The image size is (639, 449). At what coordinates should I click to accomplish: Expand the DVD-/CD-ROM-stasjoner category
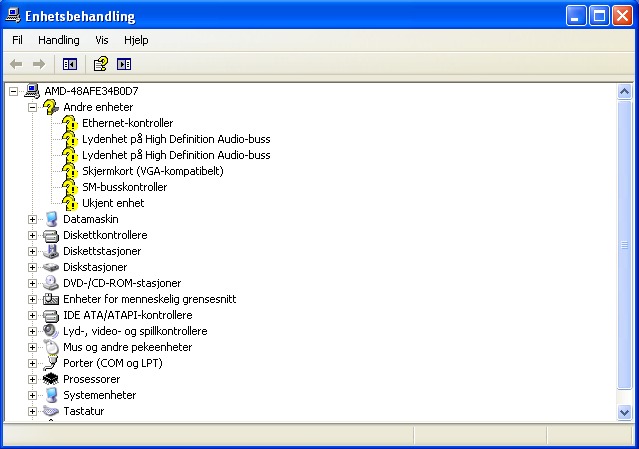pyautogui.click(x=32, y=284)
